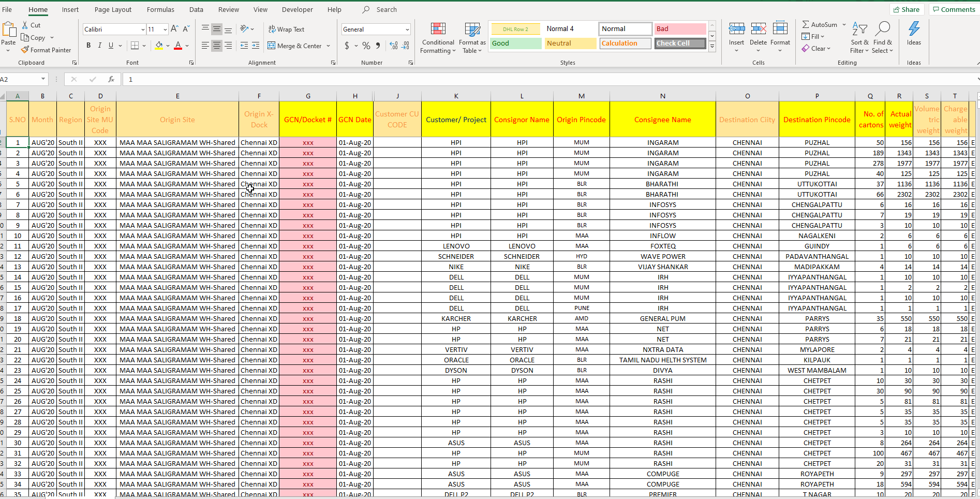Screen dimensions: 980x499
Task: Switch to the Insert tab
Action: [x=70, y=9]
